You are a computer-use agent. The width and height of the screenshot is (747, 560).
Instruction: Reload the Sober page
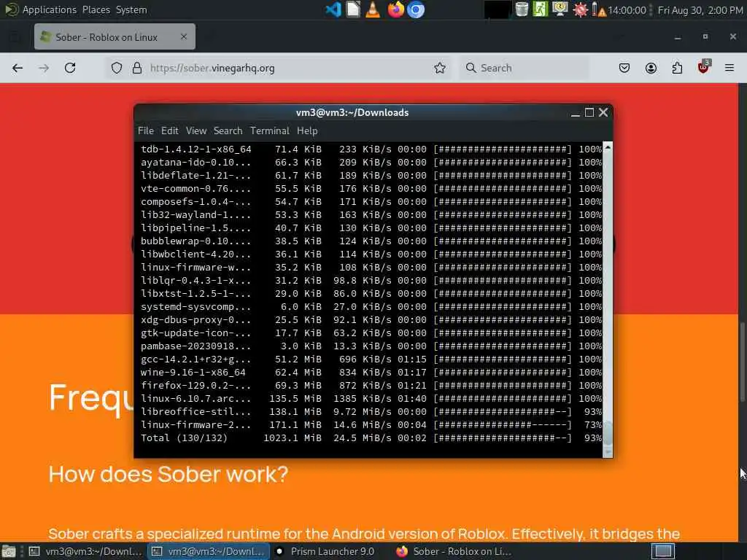click(70, 68)
